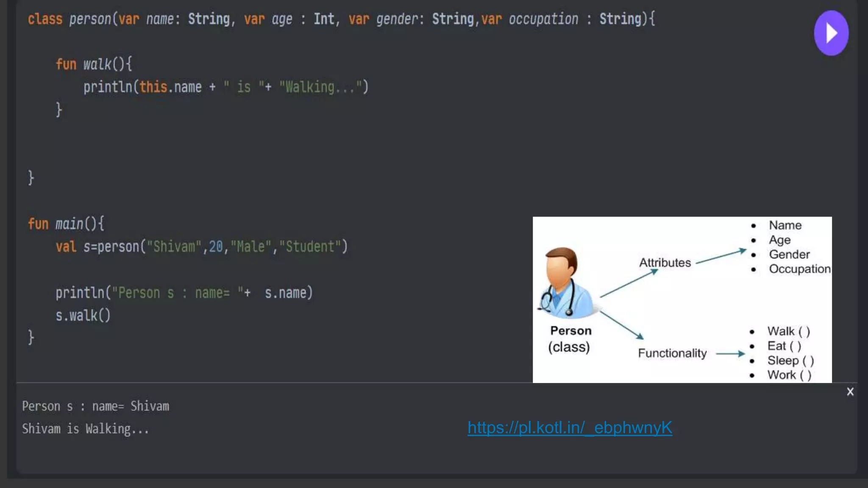Screen dimensions: 868x488
Task: Click the s.walk() call in code
Action: pos(83,316)
